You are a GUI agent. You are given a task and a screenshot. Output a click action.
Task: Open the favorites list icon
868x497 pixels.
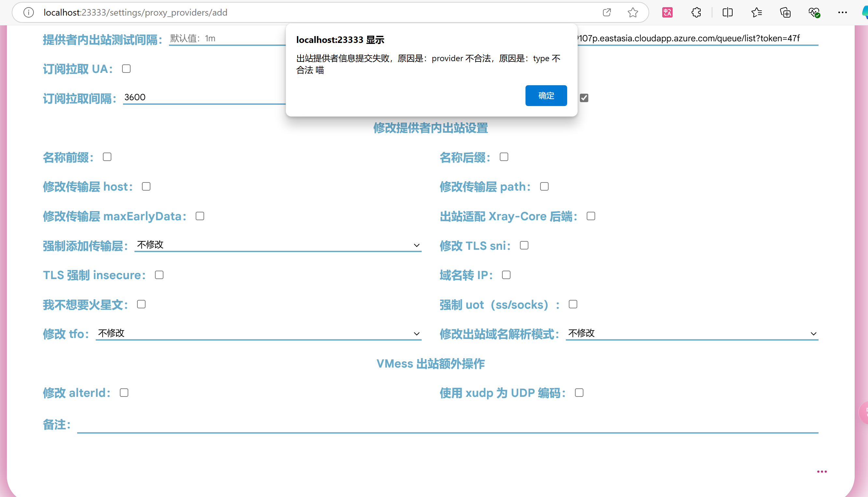coord(757,13)
